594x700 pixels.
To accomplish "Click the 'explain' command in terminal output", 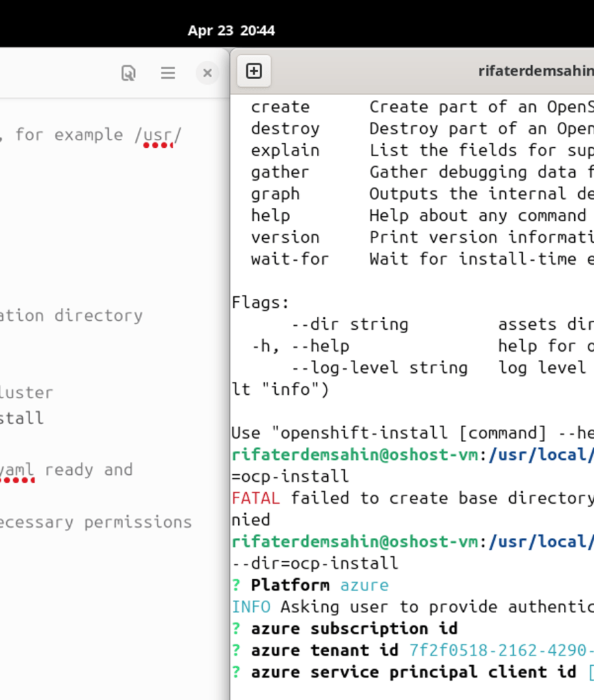I will click(285, 151).
